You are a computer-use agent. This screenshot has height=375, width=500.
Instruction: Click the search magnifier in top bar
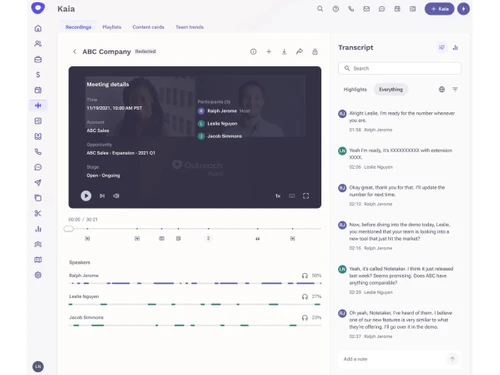pos(320,9)
